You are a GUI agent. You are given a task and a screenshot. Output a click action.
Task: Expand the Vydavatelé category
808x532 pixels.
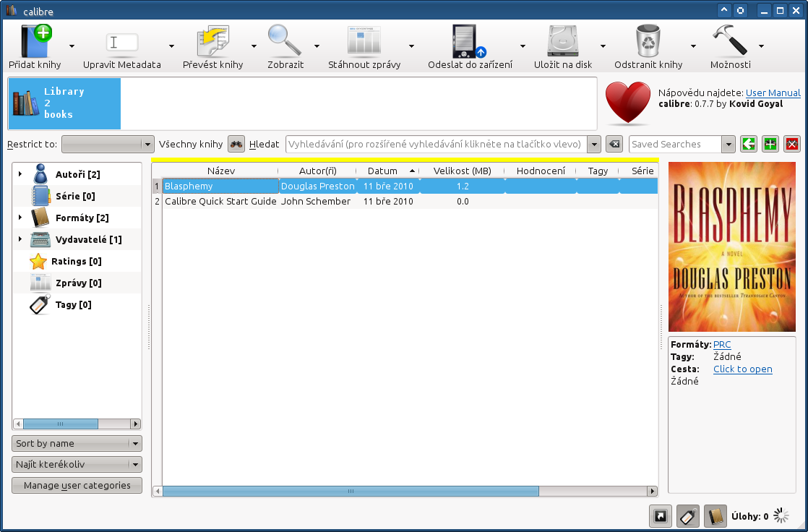20,239
